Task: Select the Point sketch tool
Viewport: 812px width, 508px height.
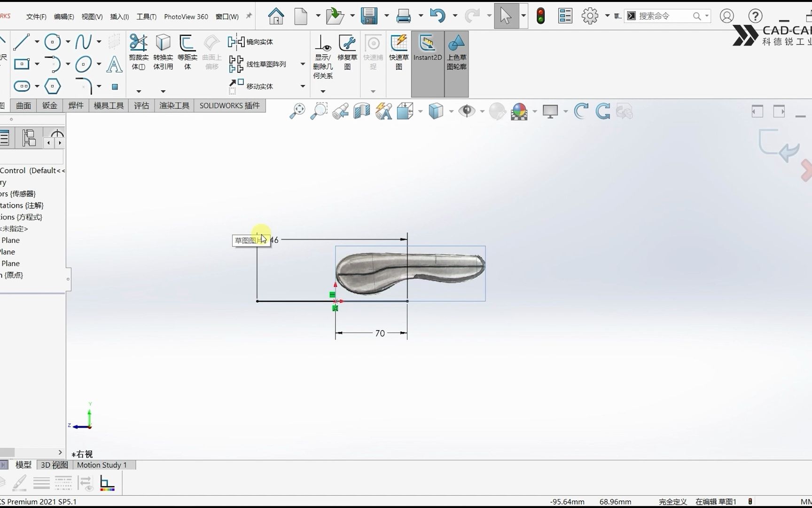Action: [x=115, y=87]
